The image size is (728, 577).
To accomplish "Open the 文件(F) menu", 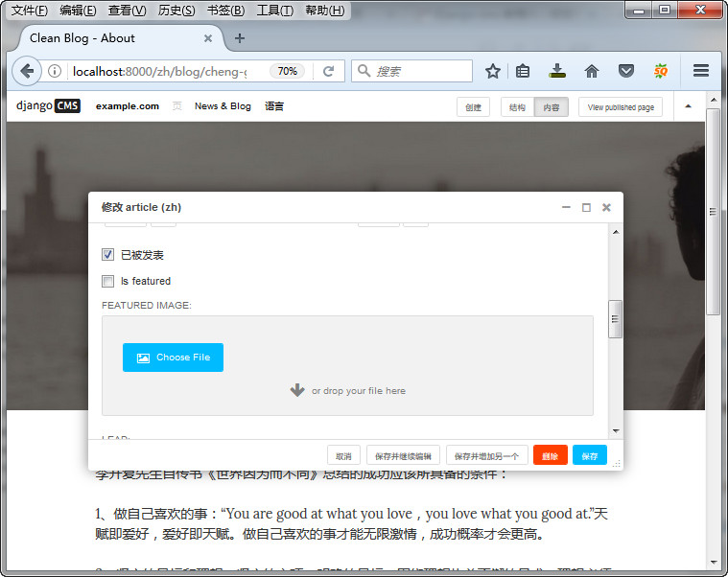I will tap(29, 11).
